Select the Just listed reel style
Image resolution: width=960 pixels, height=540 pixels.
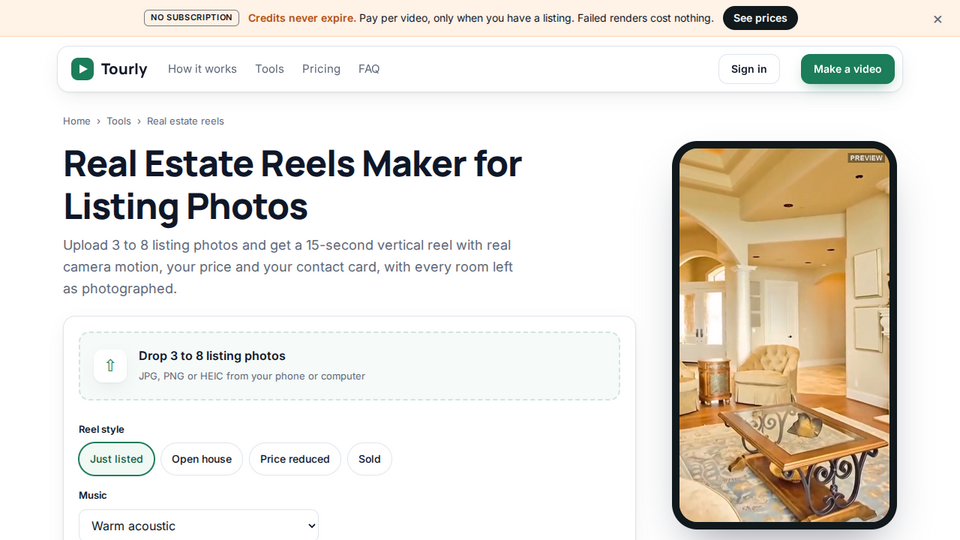pyautogui.click(x=116, y=459)
